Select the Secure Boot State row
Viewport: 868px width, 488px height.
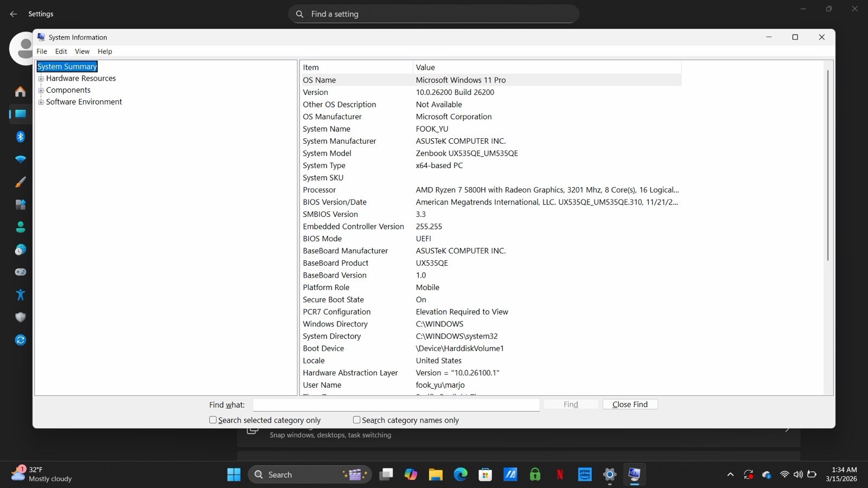tap(490, 300)
